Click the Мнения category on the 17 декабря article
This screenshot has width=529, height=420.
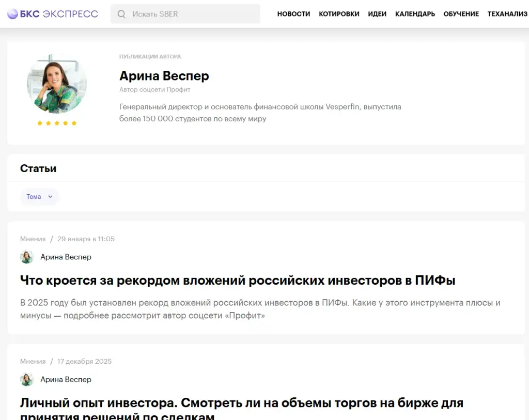tap(33, 361)
